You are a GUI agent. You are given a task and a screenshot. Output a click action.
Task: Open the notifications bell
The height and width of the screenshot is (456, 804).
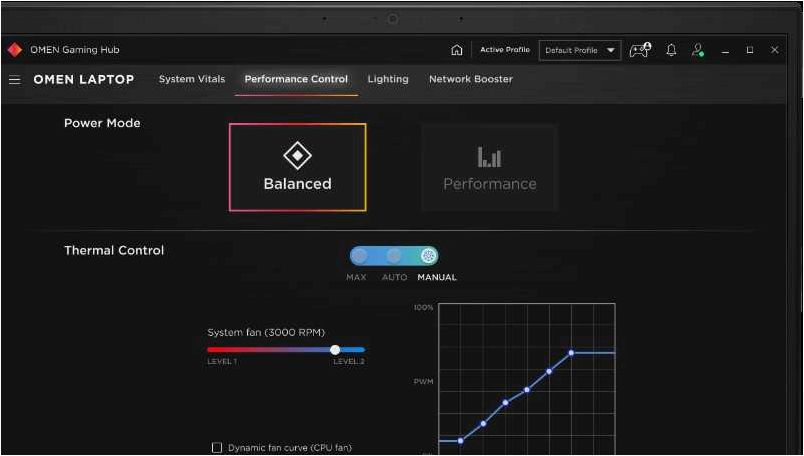point(671,50)
